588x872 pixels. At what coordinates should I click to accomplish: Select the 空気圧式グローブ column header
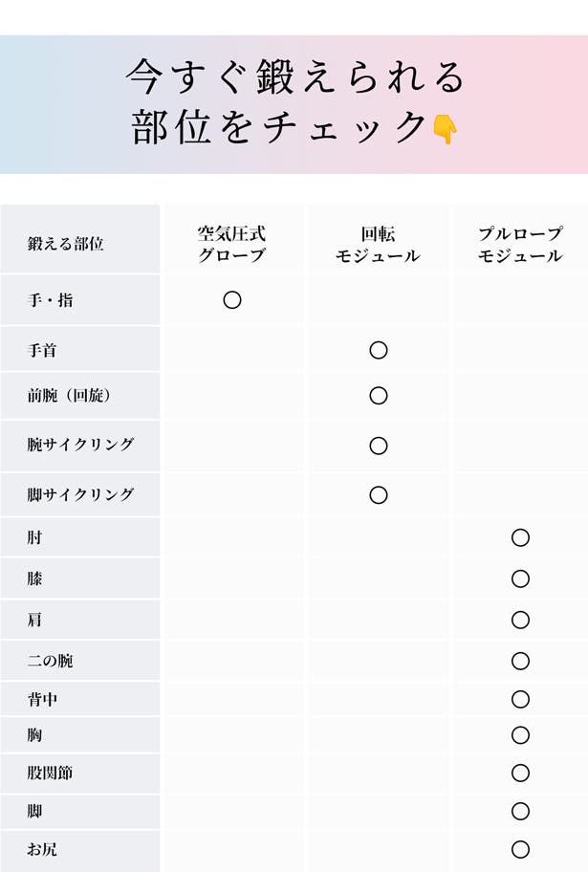pyautogui.click(x=232, y=244)
